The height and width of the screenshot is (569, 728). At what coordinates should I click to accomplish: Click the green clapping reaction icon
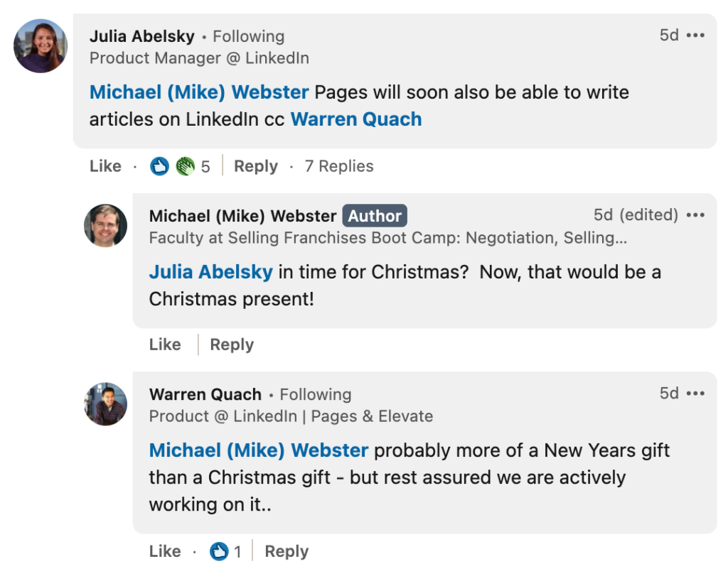click(185, 166)
